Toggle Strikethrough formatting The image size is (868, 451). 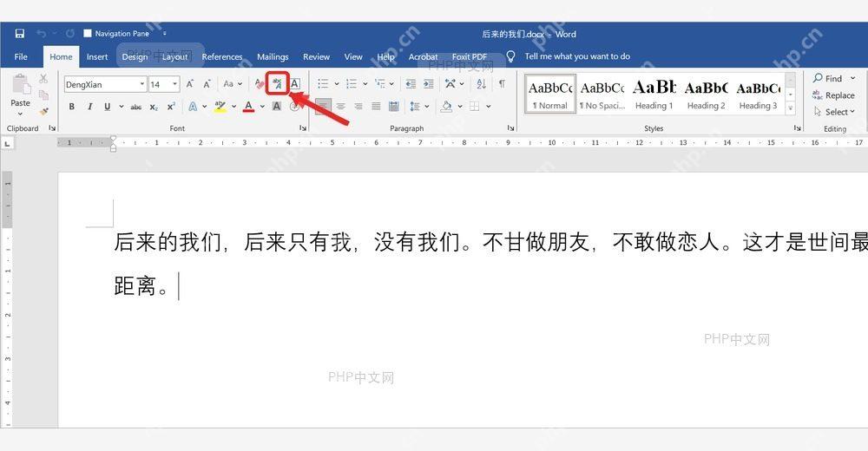[x=136, y=107]
